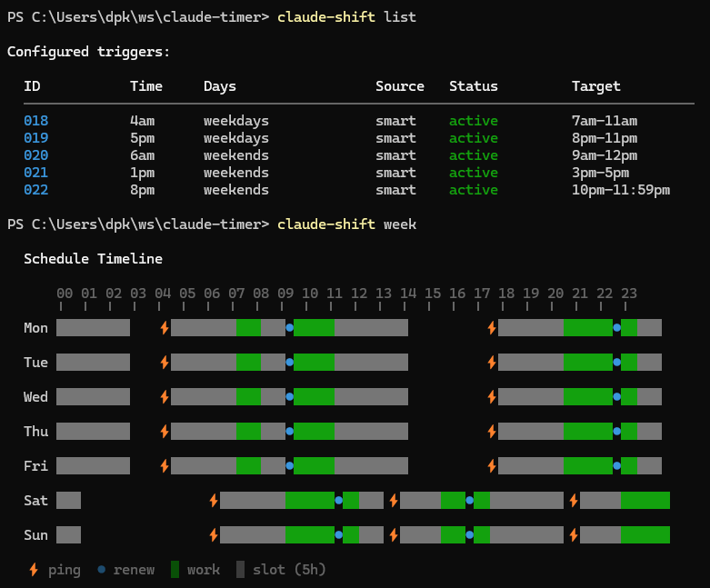Click the Thu row morning renew dot
This screenshot has height=588, width=710.
[x=290, y=432]
